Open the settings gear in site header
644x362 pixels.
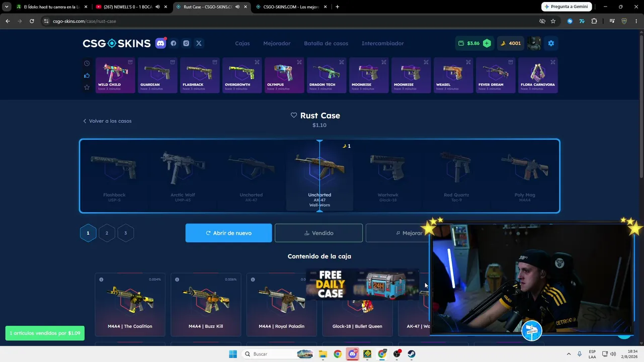[x=551, y=43]
